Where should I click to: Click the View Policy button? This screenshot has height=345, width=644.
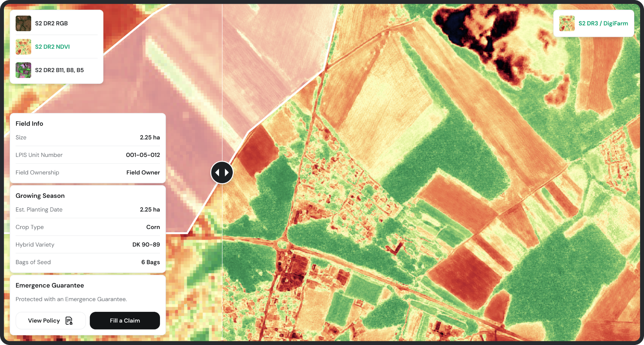(51, 321)
